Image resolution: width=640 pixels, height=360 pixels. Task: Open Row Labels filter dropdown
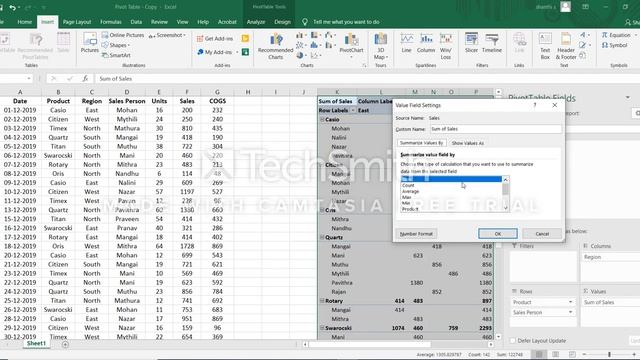pyautogui.click(x=353, y=111)
